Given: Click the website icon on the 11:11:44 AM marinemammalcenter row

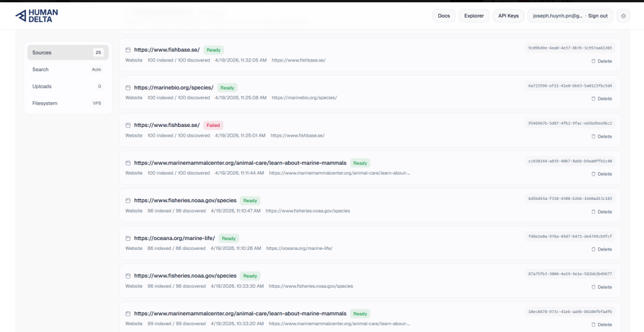Looking at the screenshot, I should (x=128, y=163).
